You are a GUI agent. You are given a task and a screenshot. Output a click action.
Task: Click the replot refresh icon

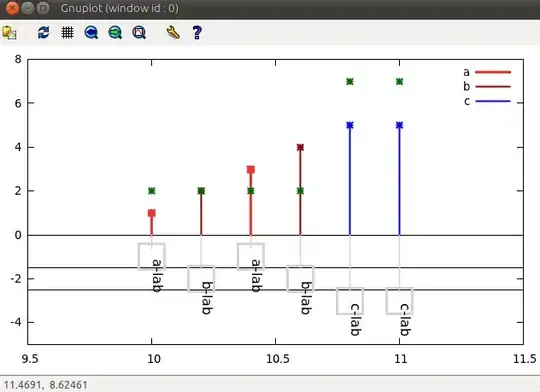tap(43, 33)
